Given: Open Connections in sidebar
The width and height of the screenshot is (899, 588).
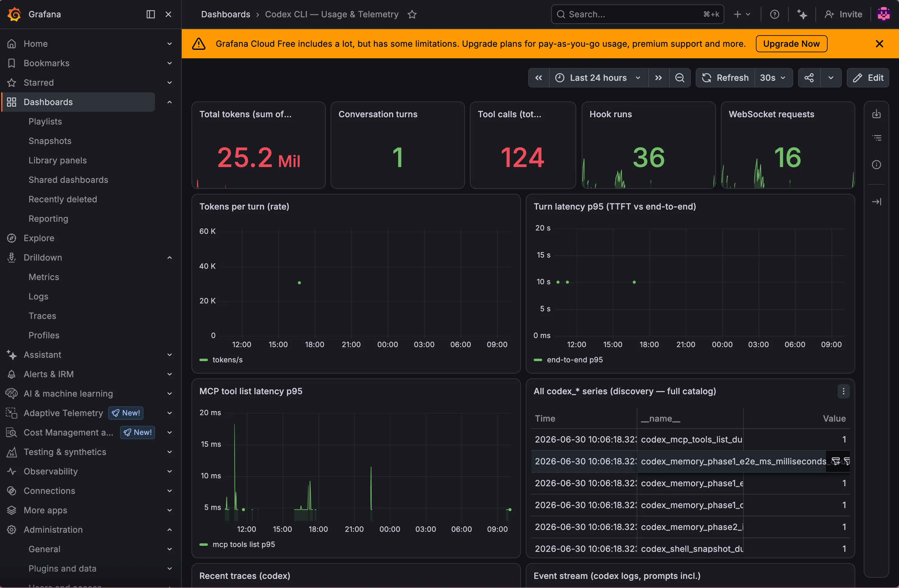Looking at the screenshot, I should 50,491.
